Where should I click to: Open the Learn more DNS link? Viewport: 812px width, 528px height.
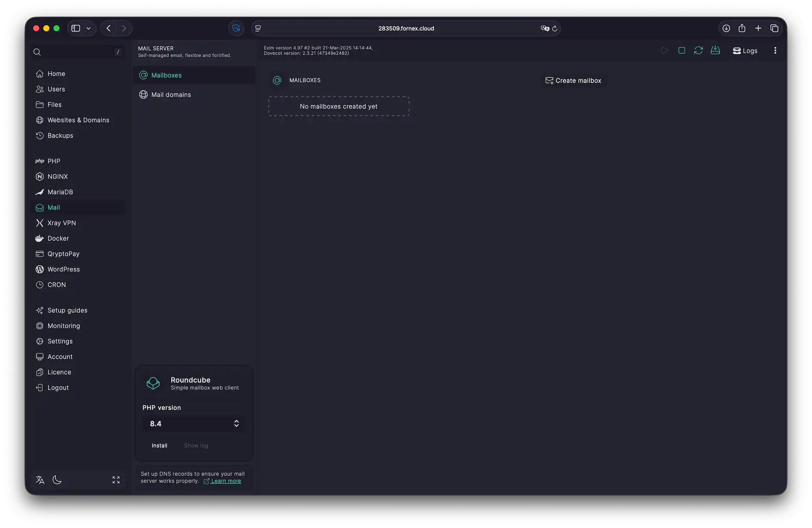[x=225, y=481]
